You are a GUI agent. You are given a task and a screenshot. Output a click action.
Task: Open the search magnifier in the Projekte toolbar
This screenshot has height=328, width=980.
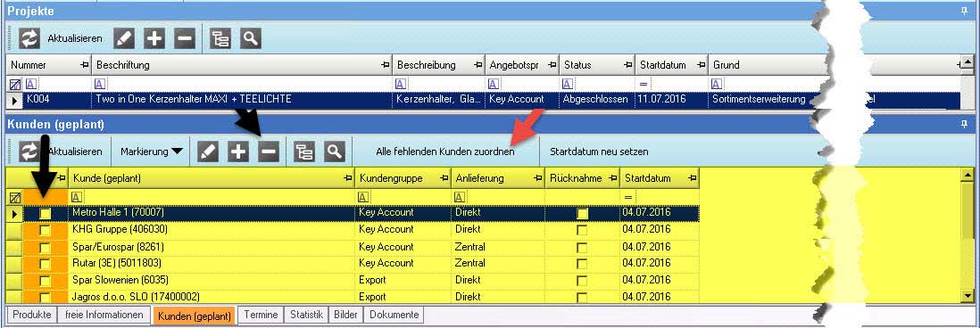[250, 38]
